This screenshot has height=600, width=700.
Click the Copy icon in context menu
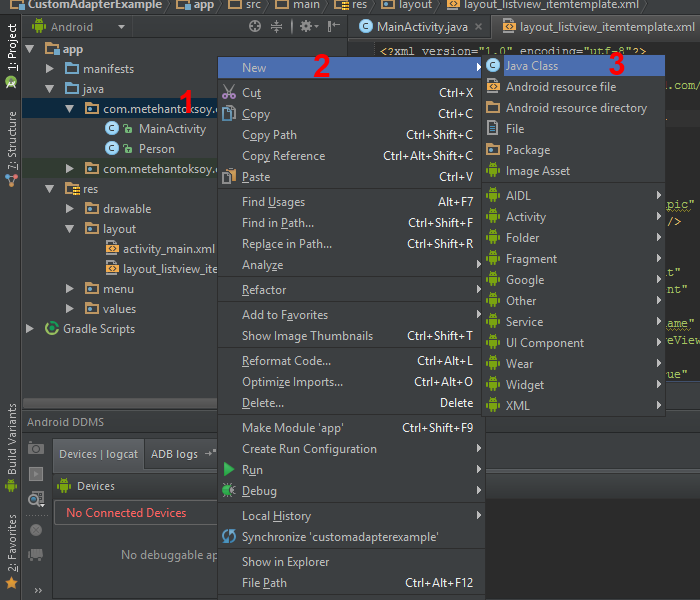coord(229,113)
